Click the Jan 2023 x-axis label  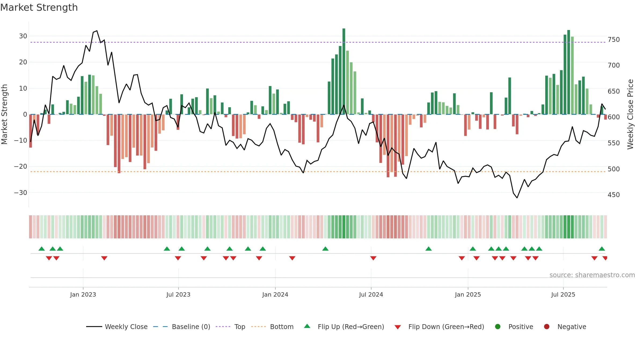pyautogui.click(x=83, y=294)
